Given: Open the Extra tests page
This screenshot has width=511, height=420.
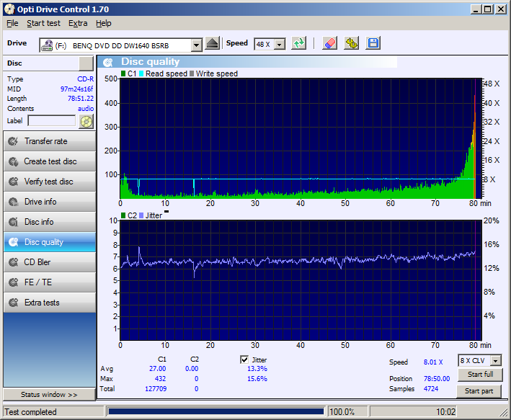Looking at the screenshot, I should click(x=50, y=303).
